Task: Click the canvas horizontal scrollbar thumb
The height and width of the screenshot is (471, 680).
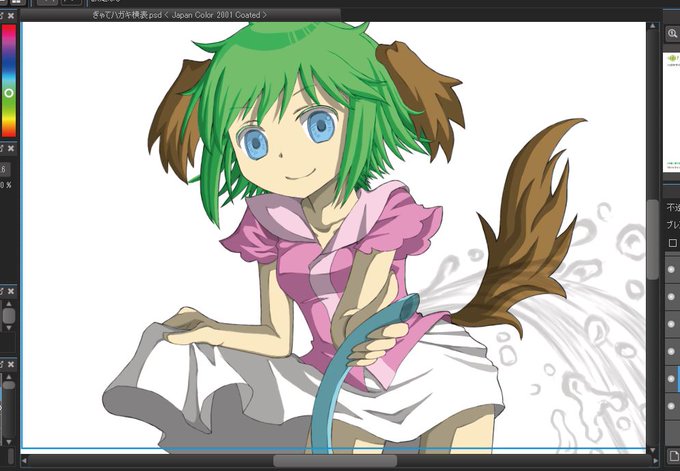Action: pos(335,461)
